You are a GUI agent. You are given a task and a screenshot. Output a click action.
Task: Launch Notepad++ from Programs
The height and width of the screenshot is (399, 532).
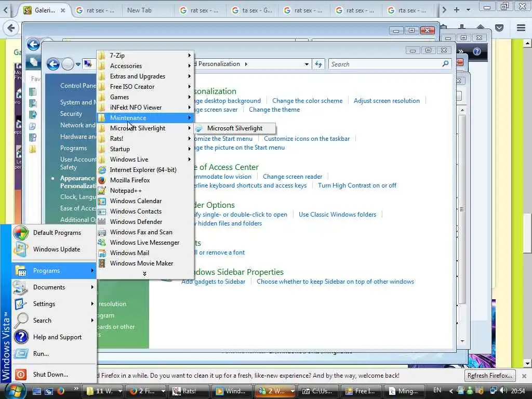(x=145, y=191)
